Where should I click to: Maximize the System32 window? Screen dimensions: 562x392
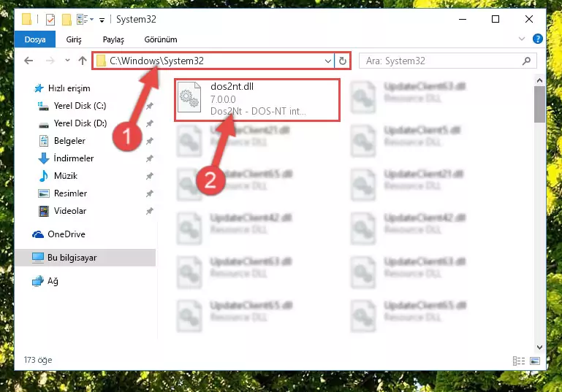click(x=495, y=19)
